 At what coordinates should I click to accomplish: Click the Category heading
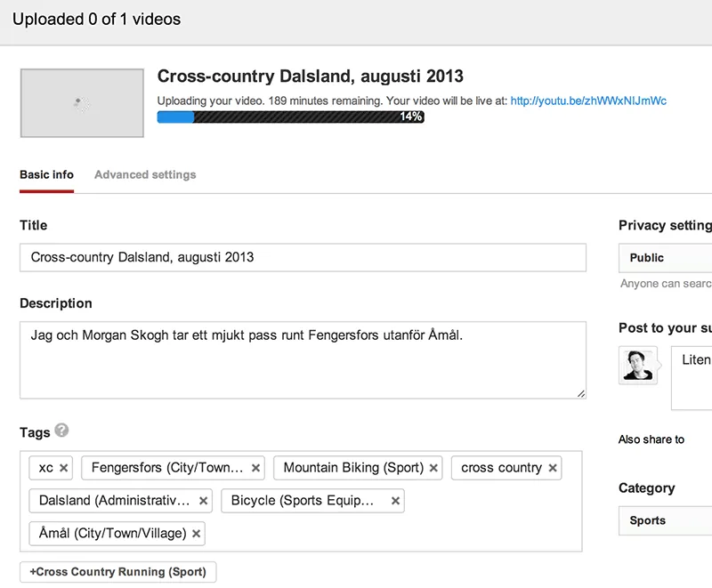[647, 487]
